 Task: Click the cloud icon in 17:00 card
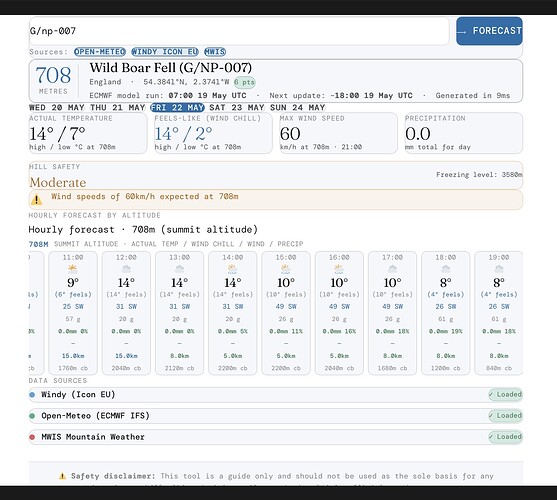click(x=392, y=269)
